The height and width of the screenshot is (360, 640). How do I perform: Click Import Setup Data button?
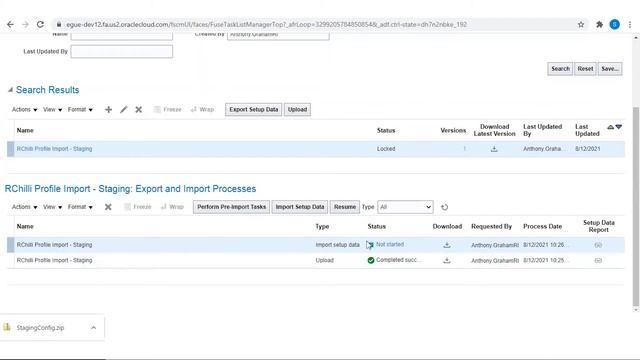coord(300,207)
